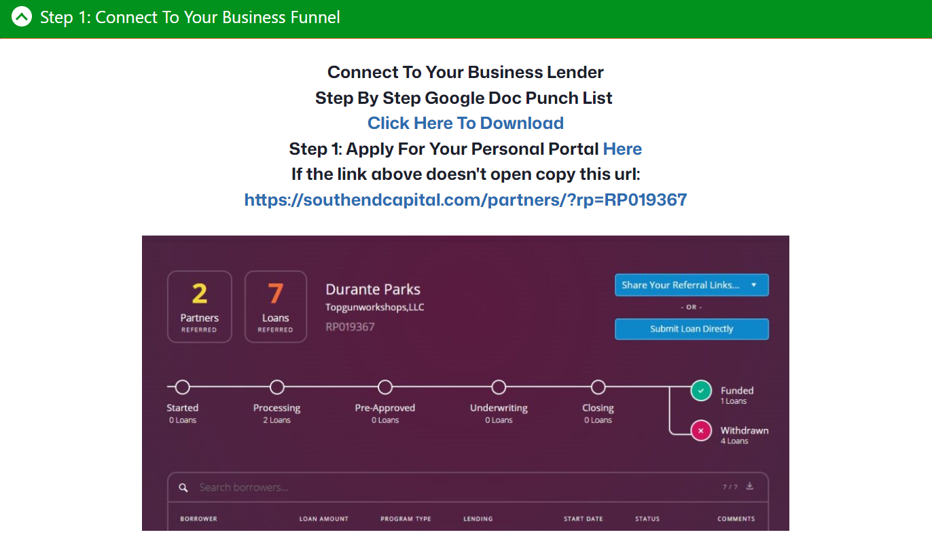Click the 'Step By Step Google Doc Punch List' text
Image resolution: width=932 pixels, height=560 pixels.
[464, 98]
